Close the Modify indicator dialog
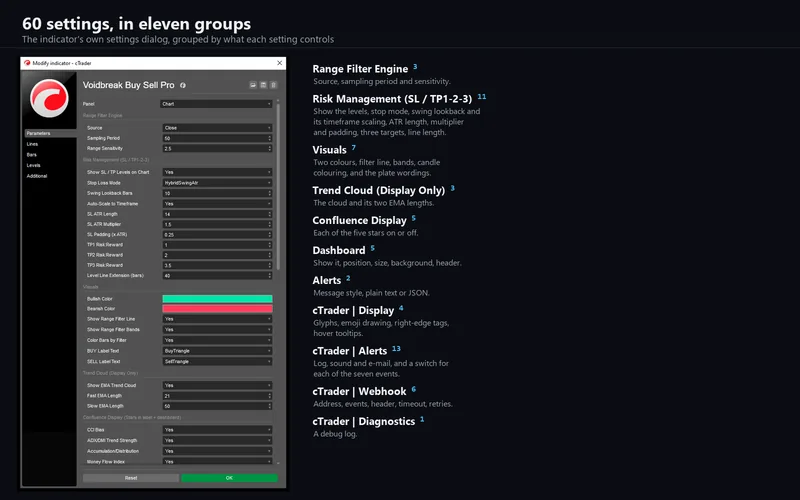 [x=280, y=63]
